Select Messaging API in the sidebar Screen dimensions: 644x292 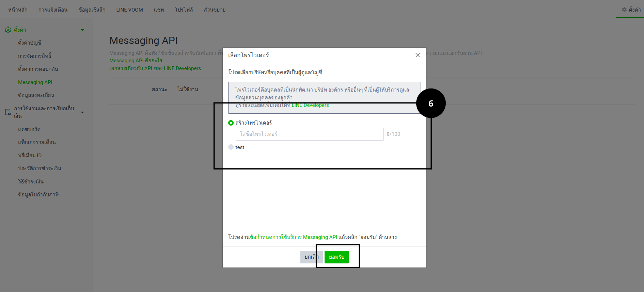click(x=35, y=82)
